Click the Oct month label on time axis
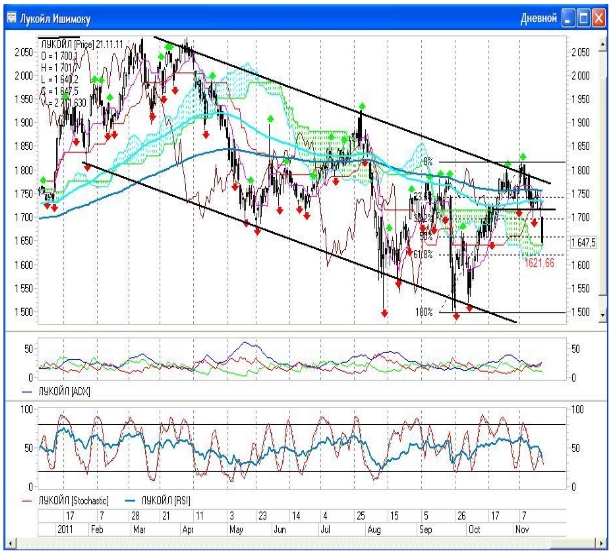This screenshot has height=555, width=611. [x=474, y=529]
